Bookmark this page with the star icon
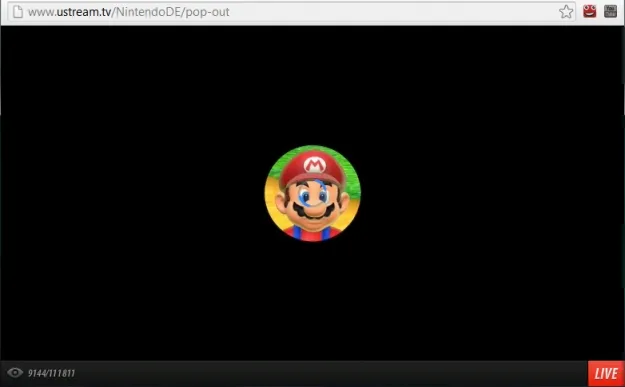Viewport: 625px width, 387px height. [x=566, y=12]
